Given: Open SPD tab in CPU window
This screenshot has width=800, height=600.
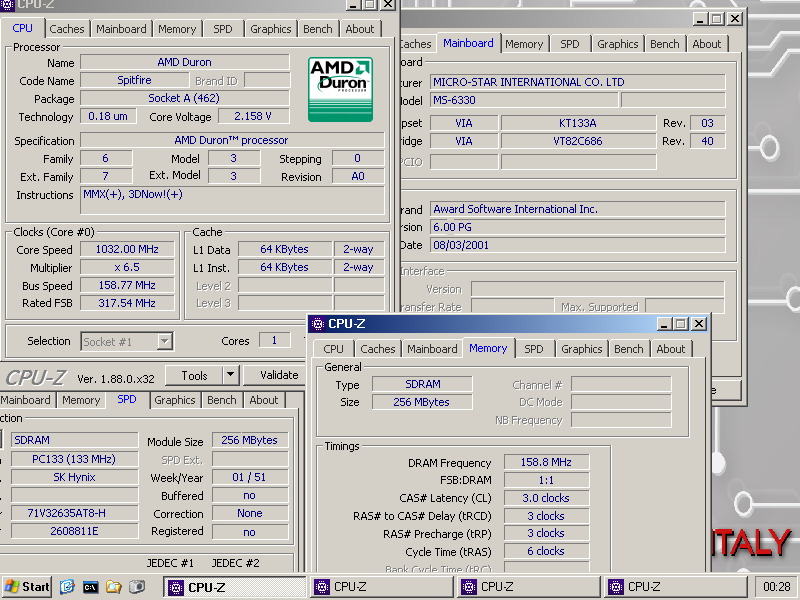Looking at the screenshot, I should (222, 29).
